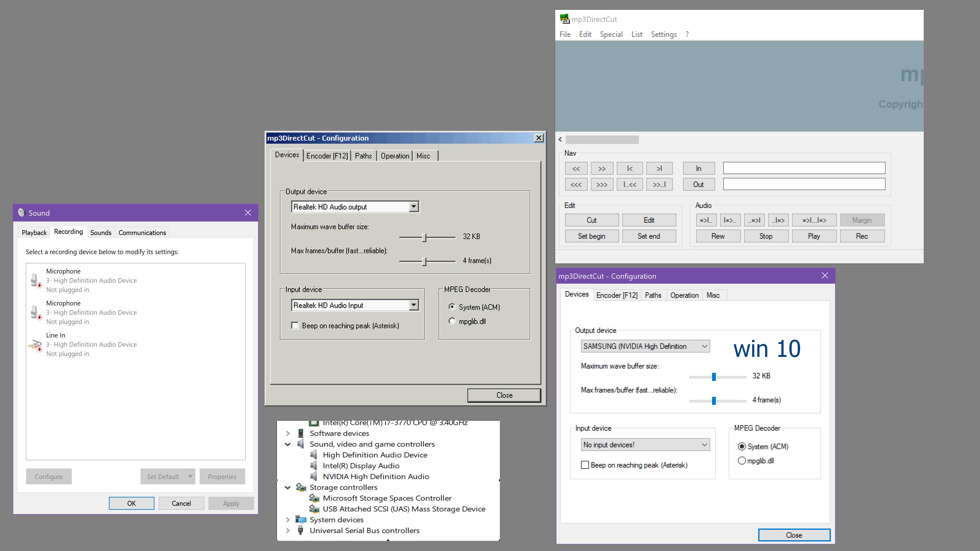Click Cancel in the Sound dialog
This screenshot has height=551, width=980.
click(181, 503)
